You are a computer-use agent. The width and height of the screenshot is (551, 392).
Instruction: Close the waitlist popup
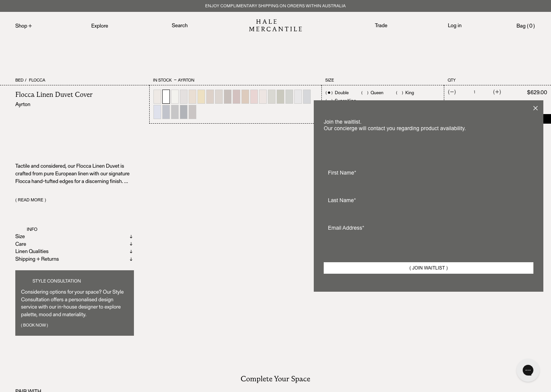pos(535,108)
